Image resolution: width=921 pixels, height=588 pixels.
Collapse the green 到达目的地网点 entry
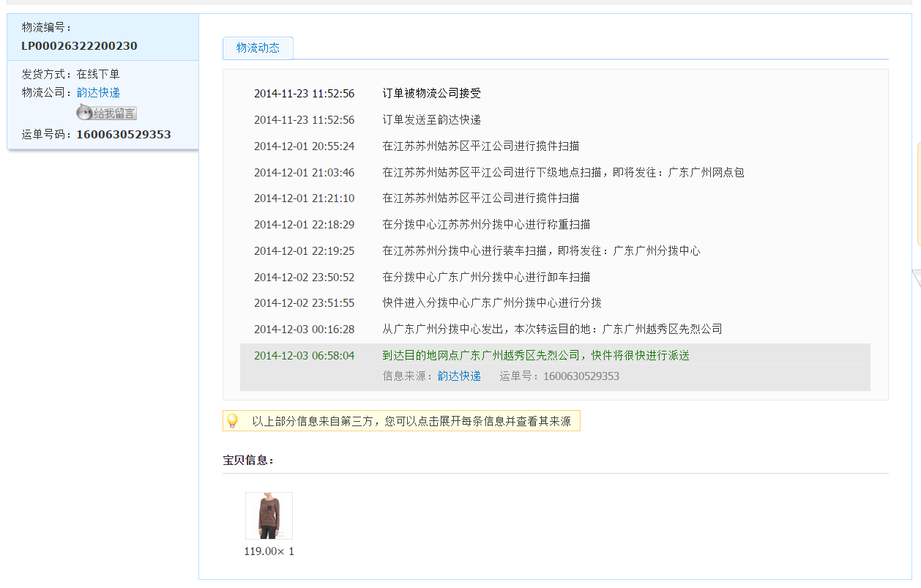535,356
